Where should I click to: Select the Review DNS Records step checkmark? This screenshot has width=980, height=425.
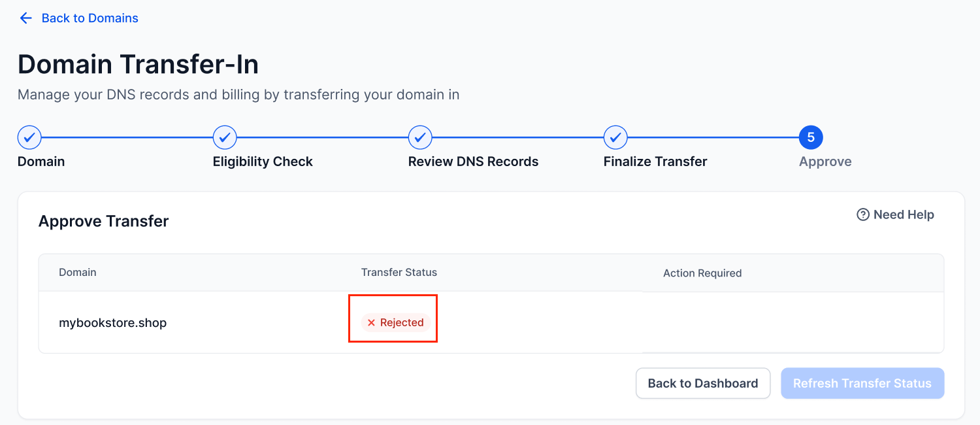420,138
